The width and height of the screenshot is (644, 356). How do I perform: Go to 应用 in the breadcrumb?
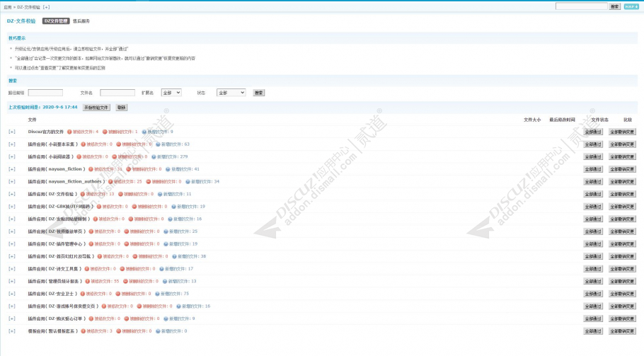click(7, 7)
